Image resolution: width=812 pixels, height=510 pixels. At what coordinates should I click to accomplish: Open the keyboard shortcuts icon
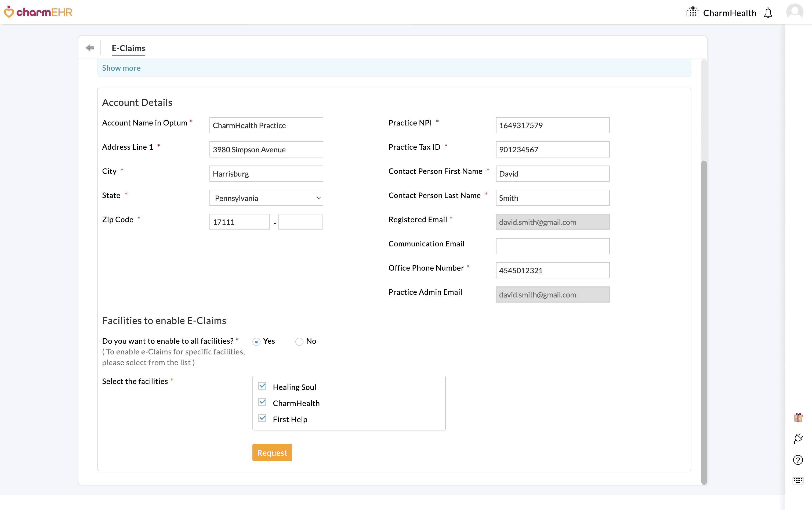point(798,480)
